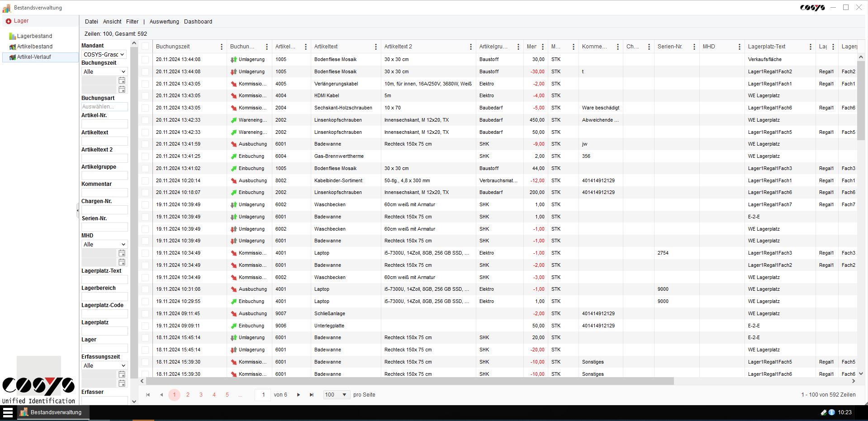This screenshot has width=868, height=421.
Task: Go to page 5
Action: [x=227, y=395]
